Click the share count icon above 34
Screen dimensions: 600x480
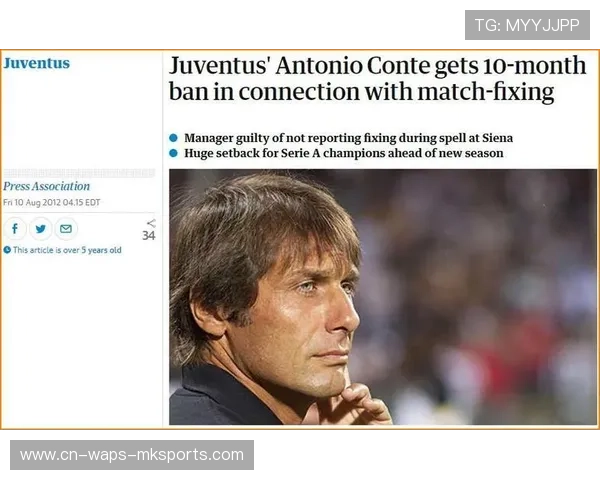pos(151,223)
